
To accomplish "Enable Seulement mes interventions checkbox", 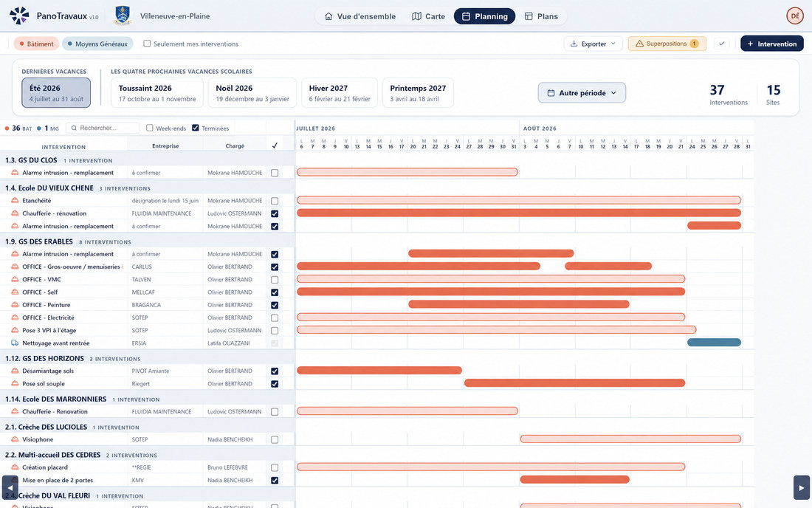I will tap(147, 44).
